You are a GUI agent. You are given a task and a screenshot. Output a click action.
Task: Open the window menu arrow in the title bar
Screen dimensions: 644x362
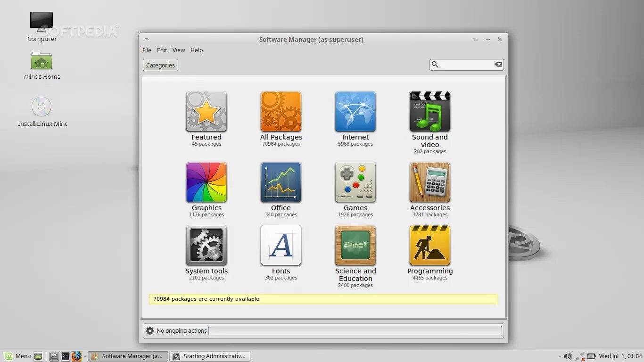(x=147, y=39)
